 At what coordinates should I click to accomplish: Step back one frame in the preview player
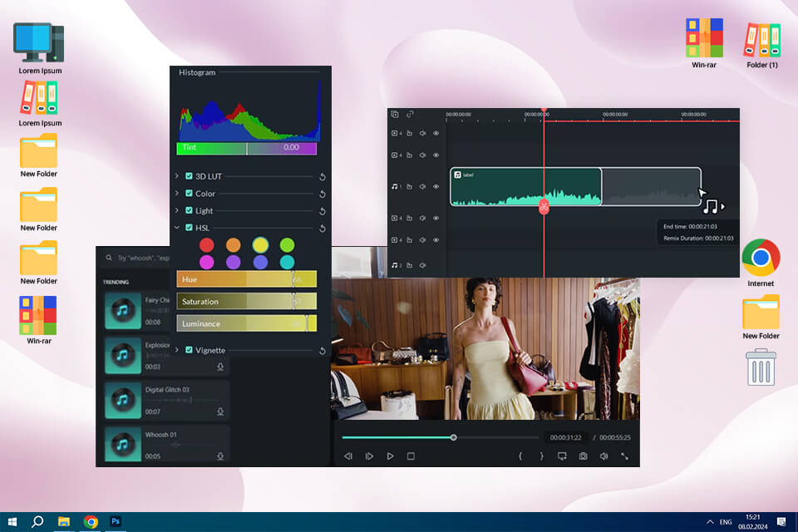pyautogui.click(x=348, y=456)
